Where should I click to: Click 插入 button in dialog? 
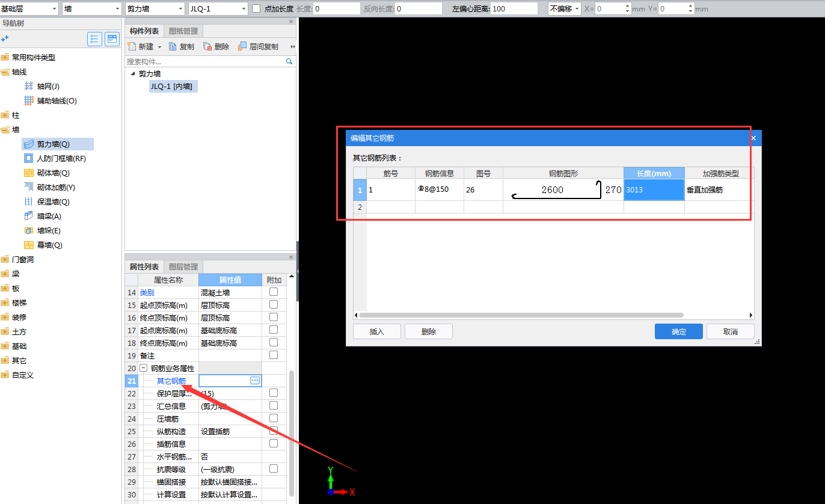click(377, 331)
